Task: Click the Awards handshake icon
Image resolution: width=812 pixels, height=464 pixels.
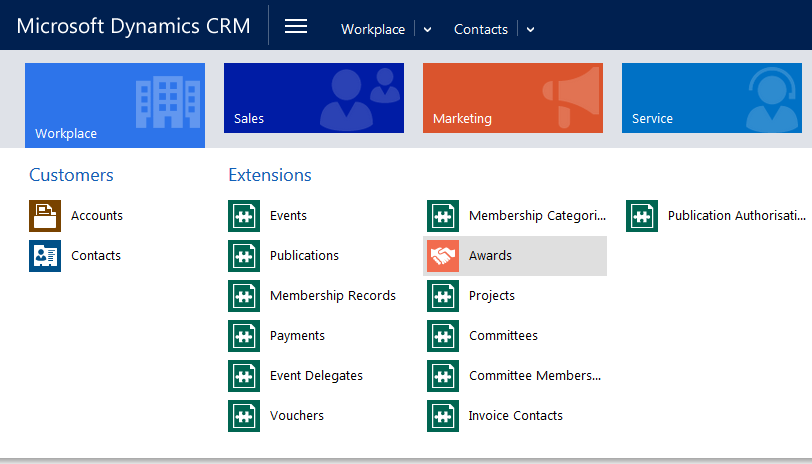Action: point(443,256)
